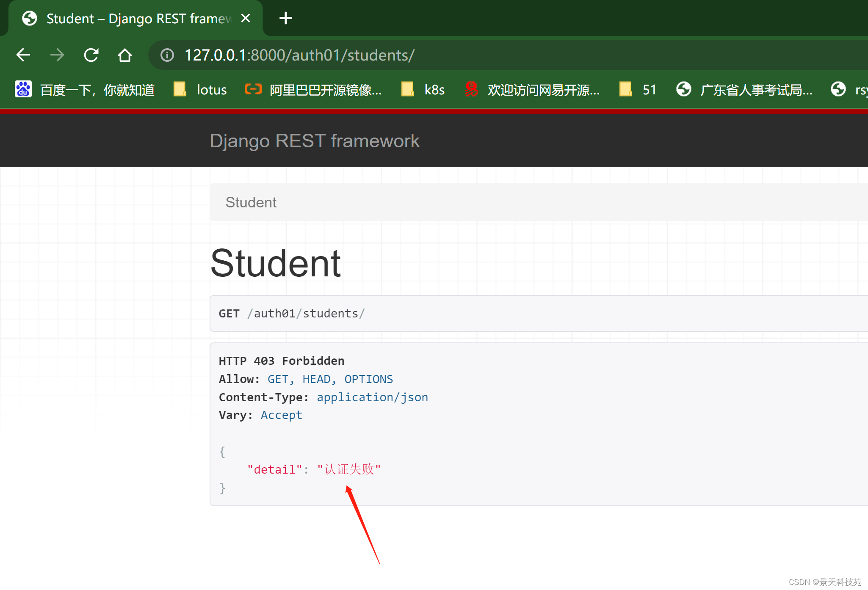Click the Allow: GET, HEAD, OPTIONS header
868x590 pixels.
[x=306, y=379]
